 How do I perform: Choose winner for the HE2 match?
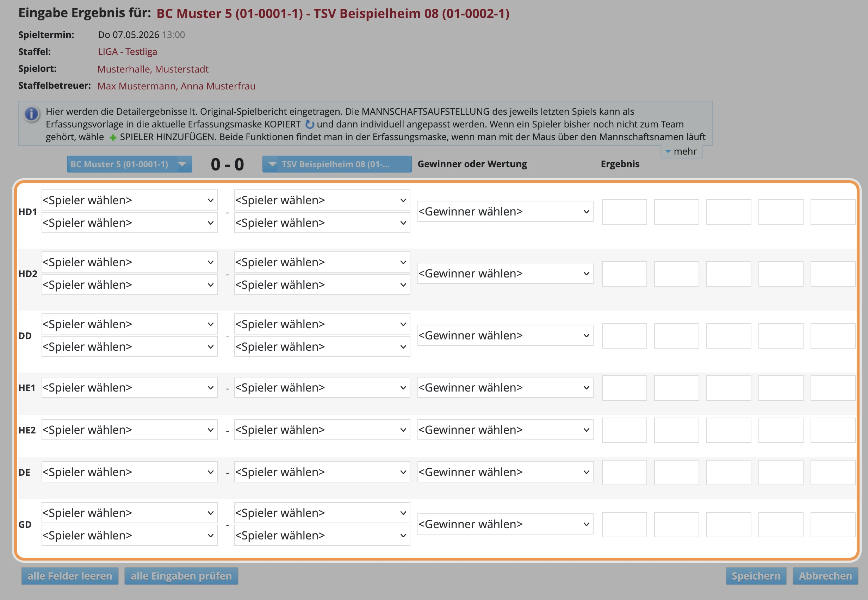(505, 430)
